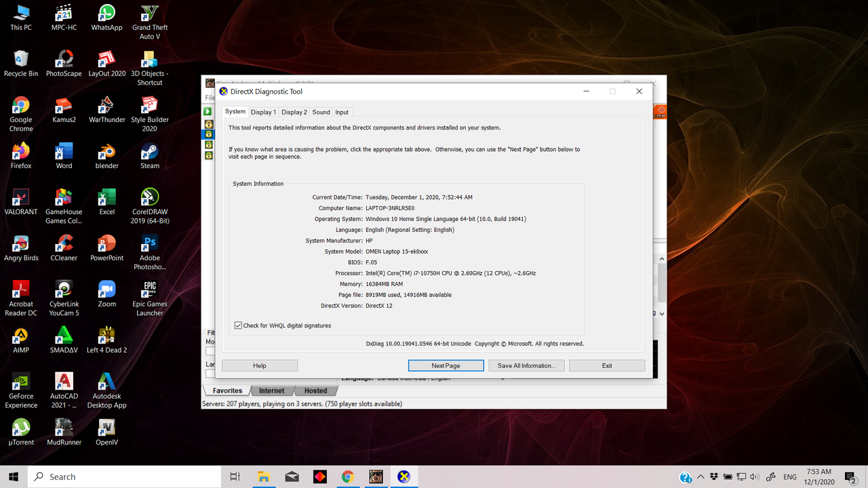868x488 pixels.
Task: Open Chrome from the taskbar
Action: coord(348,476)
